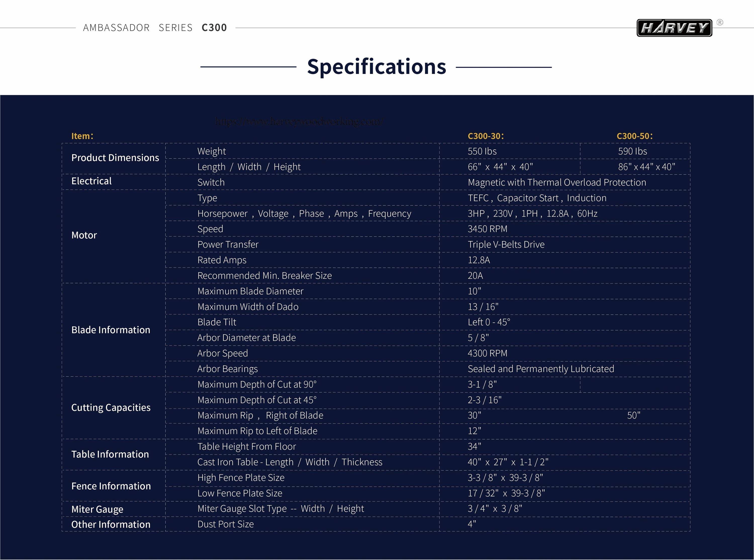This screenshot has width=754, height=560.
Task: Click the 'C300-30:' column header
Action: tap(486, 136)
